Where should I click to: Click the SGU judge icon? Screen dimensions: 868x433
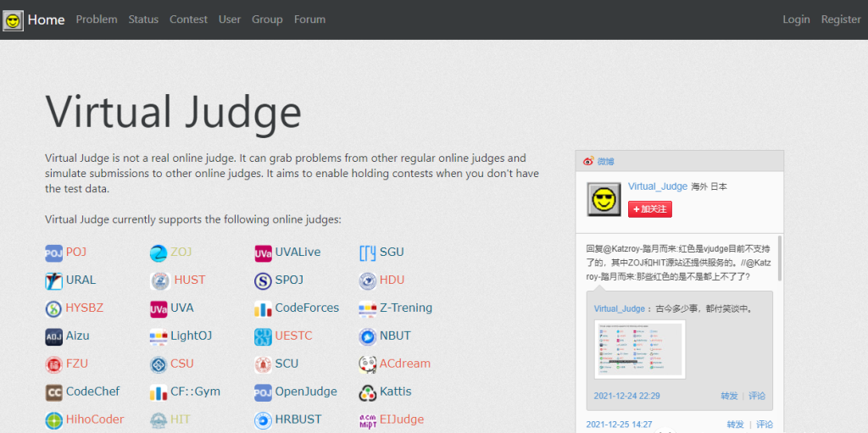click(368, 253)
